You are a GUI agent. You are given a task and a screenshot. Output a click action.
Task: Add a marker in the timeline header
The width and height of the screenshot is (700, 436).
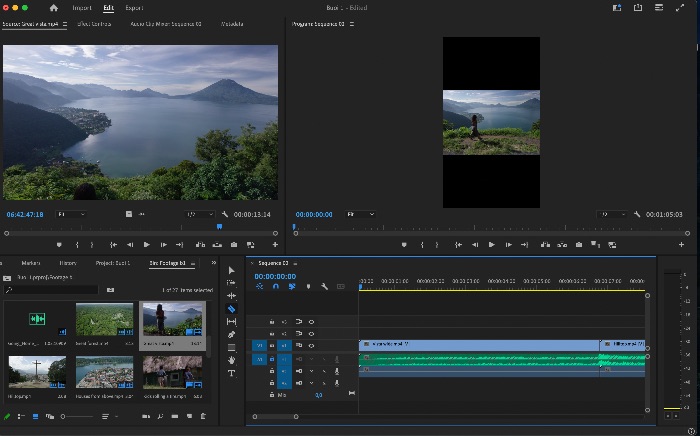[x=308, y=287]
